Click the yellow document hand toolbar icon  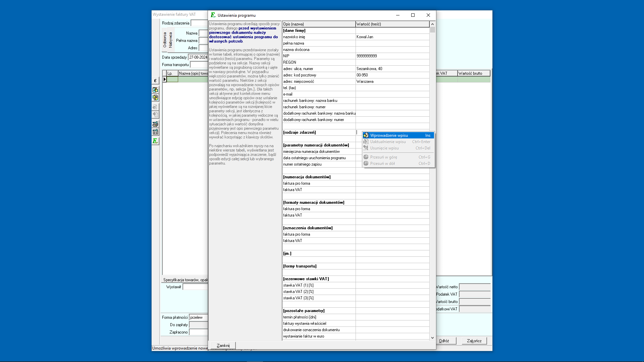point(155,98)
